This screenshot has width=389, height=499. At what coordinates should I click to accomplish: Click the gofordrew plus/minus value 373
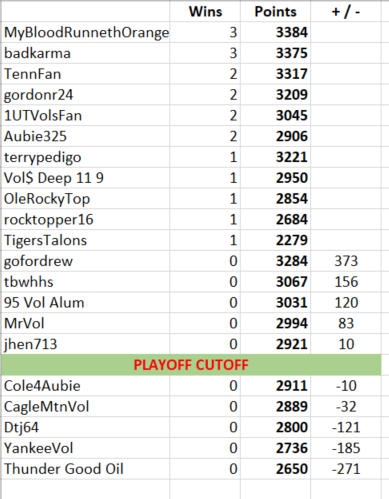pos(346,261)
